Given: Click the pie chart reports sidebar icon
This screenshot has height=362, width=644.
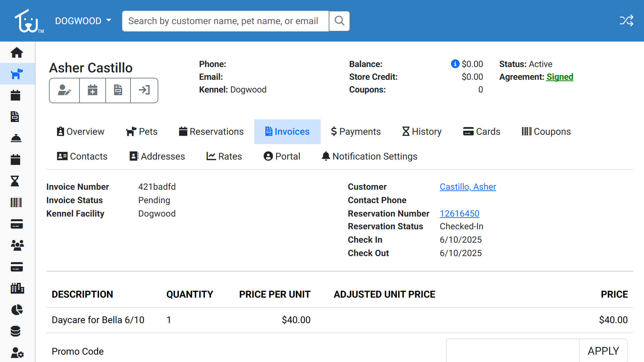Looking at the screenshot, I should (x=17, y=310).
